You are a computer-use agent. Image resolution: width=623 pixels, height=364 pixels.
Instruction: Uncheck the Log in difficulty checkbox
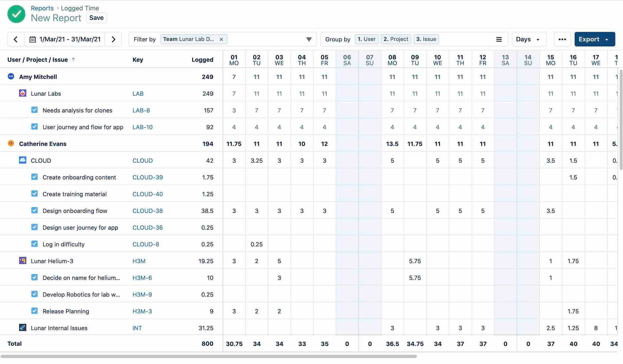[x=35, y=244]
